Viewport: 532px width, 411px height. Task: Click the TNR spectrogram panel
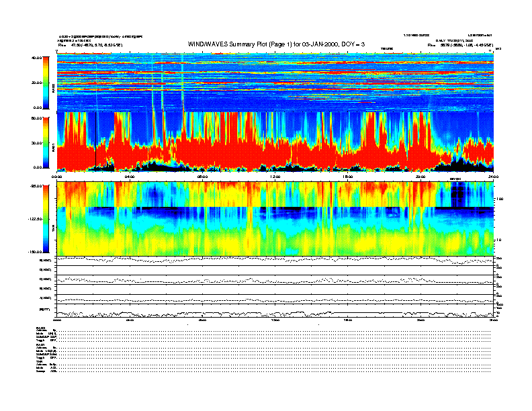pyautogui.click(x=275, y=219)
